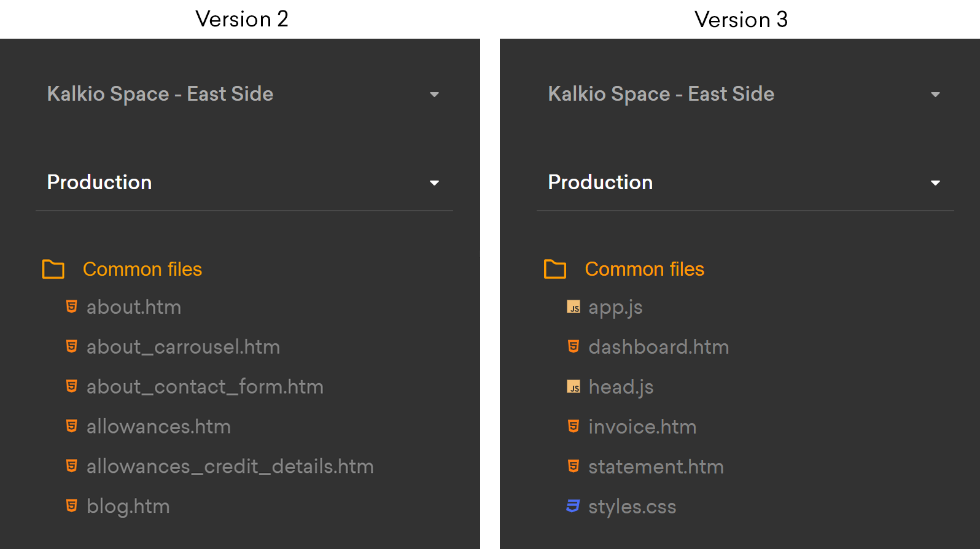Click the HTML icon beside blog.htm

tap(72, 506)
